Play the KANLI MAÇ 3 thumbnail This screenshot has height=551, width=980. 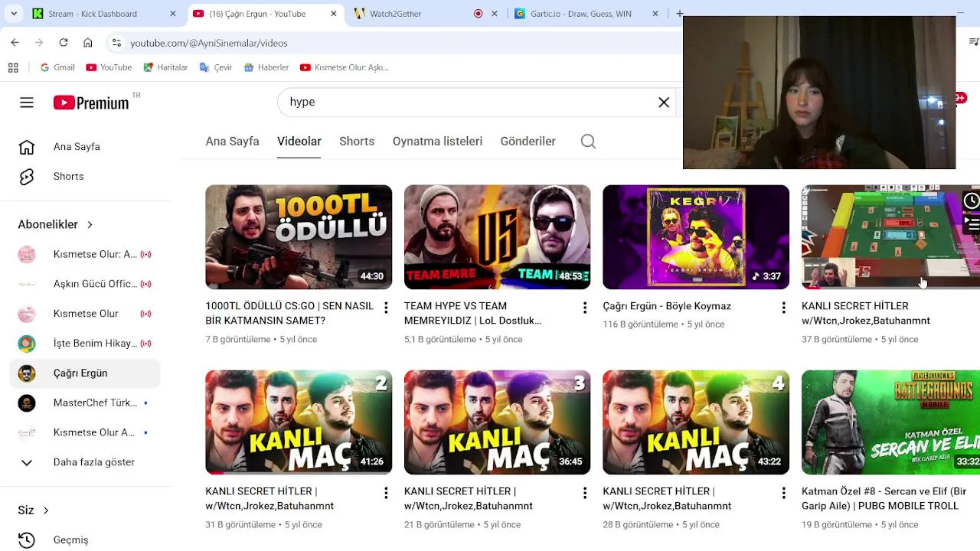point(497,422)
